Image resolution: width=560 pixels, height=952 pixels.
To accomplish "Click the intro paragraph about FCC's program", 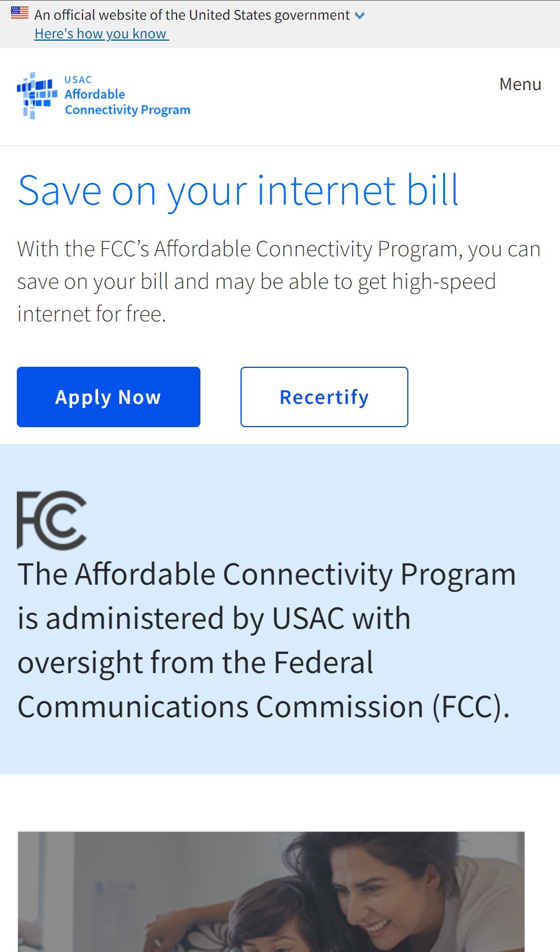I will [279, 281].
